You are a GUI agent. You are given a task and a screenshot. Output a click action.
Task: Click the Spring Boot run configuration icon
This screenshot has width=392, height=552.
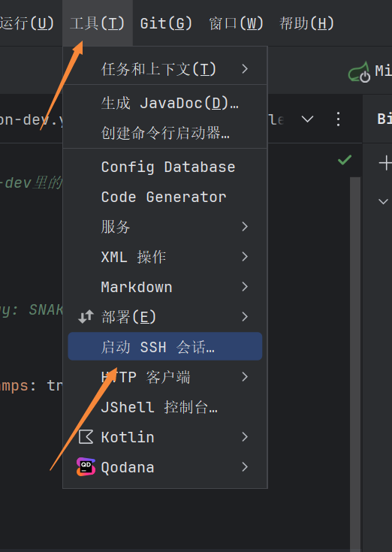pos(359,72)
